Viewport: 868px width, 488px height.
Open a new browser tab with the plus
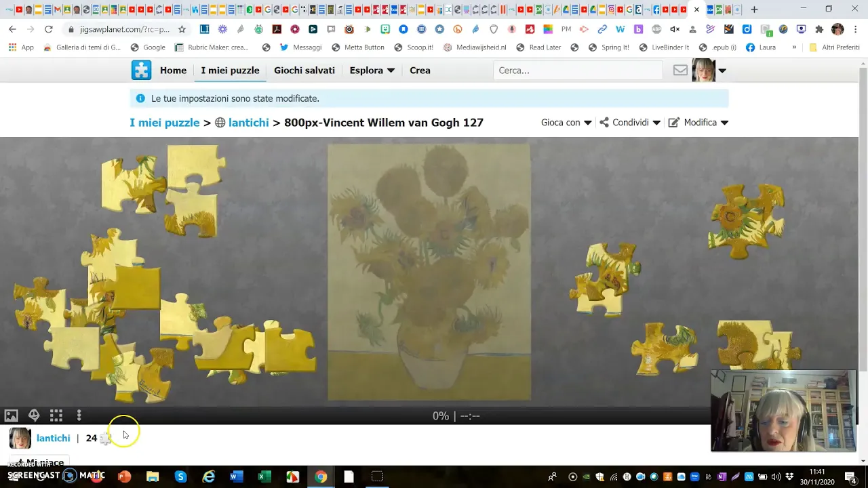pos(754,9)
